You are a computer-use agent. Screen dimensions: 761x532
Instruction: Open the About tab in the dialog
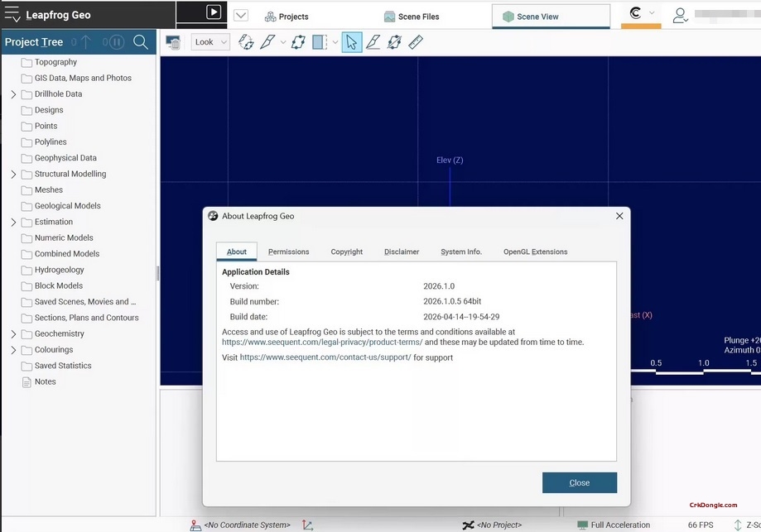coord(236,252)
